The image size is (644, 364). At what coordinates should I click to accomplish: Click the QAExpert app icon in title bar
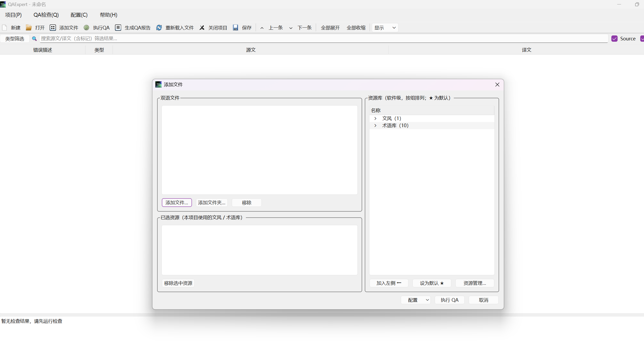click(3, 4)
